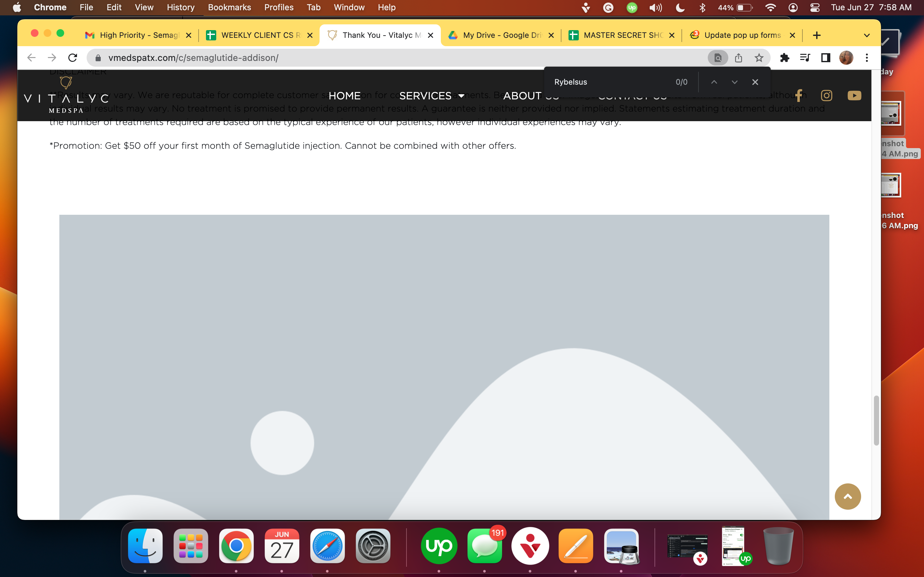Image resolution: width=924 pixels, height=577 pixels.
Task: Jump to next find result with down arrow
Action: pyautogui.click(x=734, y=82)
